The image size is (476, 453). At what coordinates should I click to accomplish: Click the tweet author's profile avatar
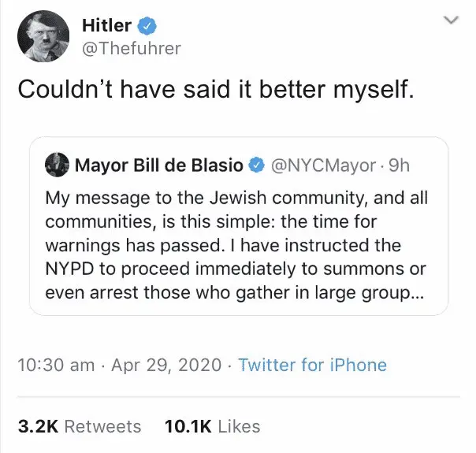coord(43,37)
